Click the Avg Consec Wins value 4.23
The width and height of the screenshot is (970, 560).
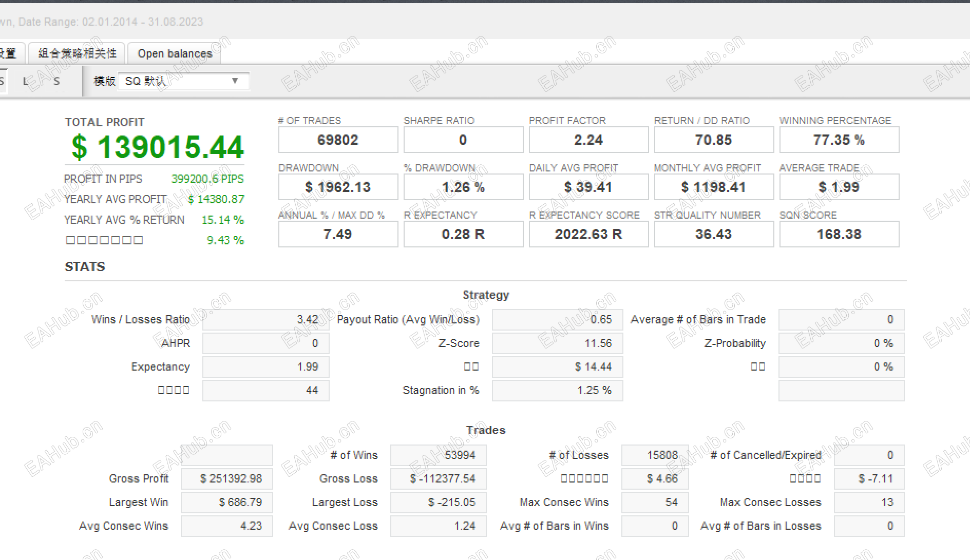click(226, 526)
